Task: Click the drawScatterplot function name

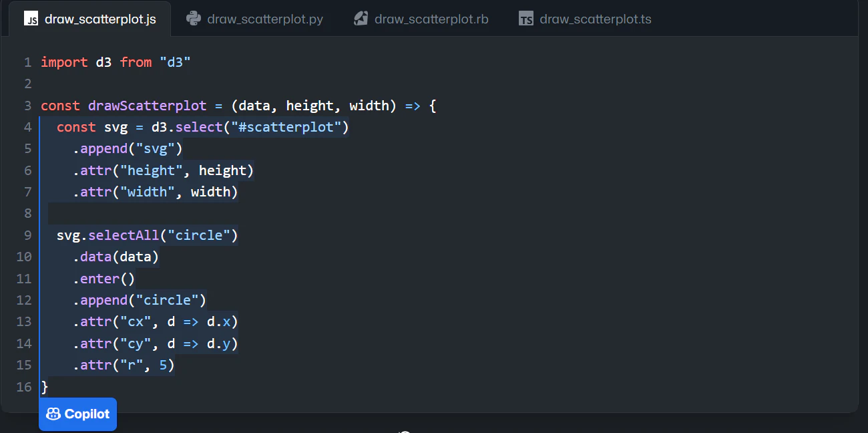Action: [147, 105]
